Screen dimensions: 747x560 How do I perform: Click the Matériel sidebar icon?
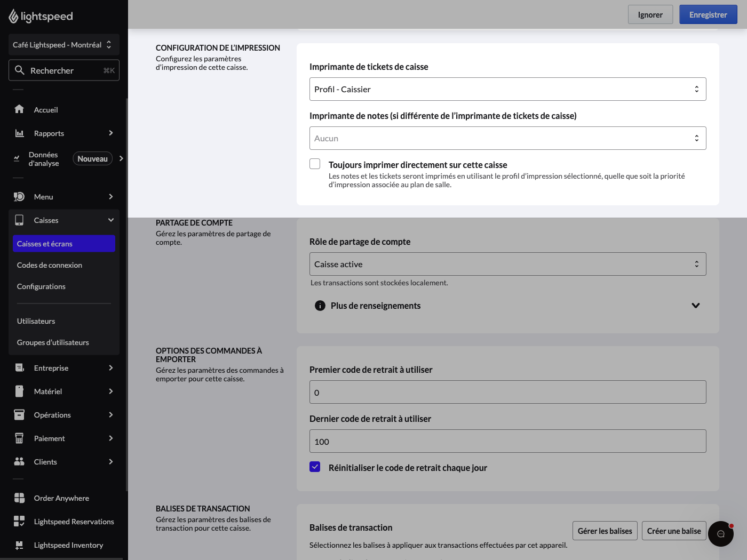[19, 391]
